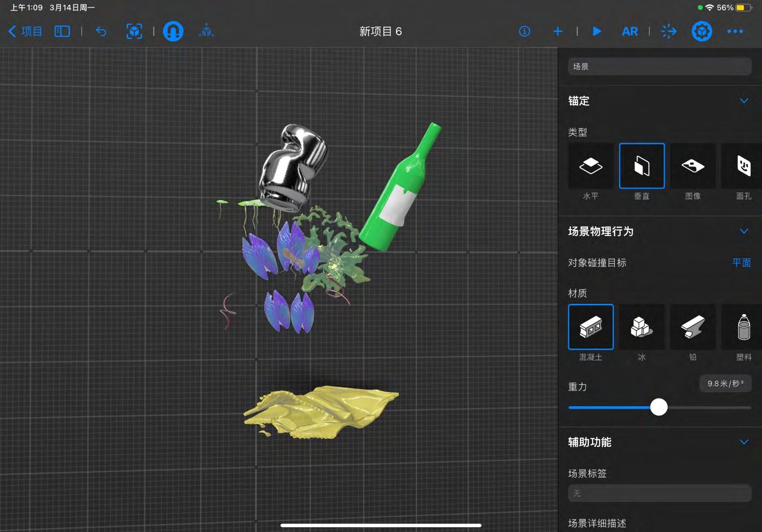Choose 铅 material
This screenshot has height=532, width=762.
point(692,327)
